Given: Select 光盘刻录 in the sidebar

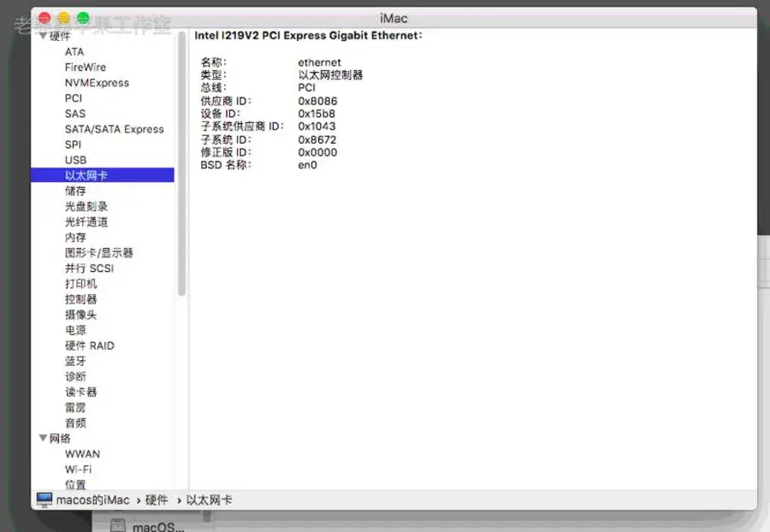Looking at the screenshot, I should point(86,206).
